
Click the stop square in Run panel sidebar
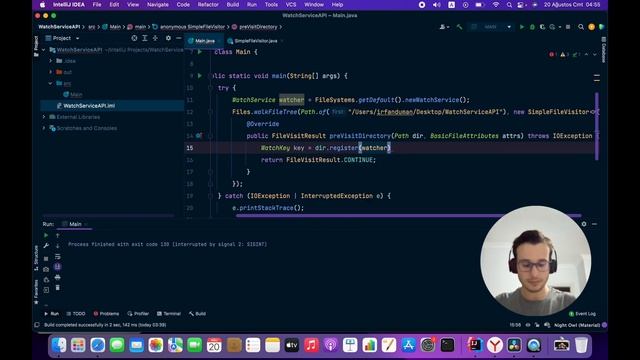tap(46, 259)
